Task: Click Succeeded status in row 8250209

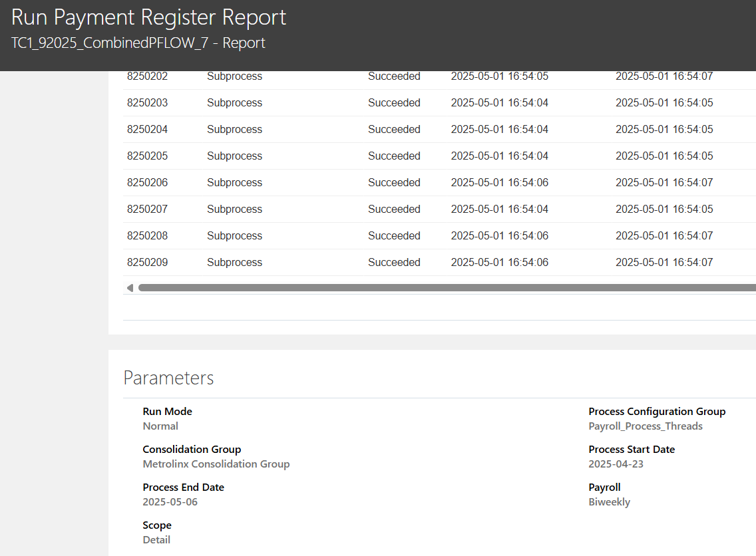Action: click(395, 261)
